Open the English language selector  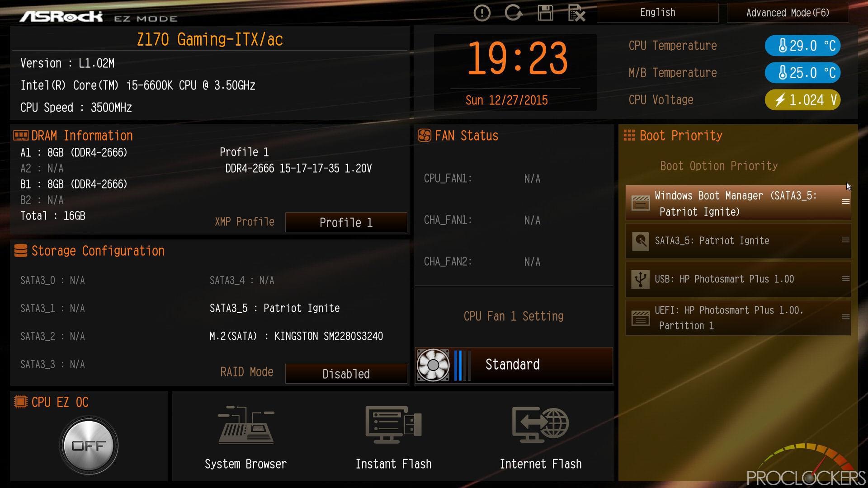(657, 13)
